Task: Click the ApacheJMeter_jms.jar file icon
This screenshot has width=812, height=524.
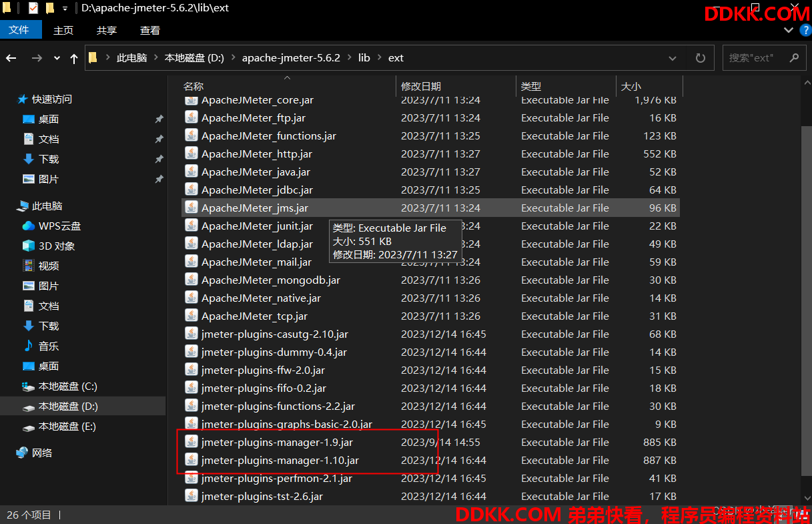Action: [x=191, y=208]
